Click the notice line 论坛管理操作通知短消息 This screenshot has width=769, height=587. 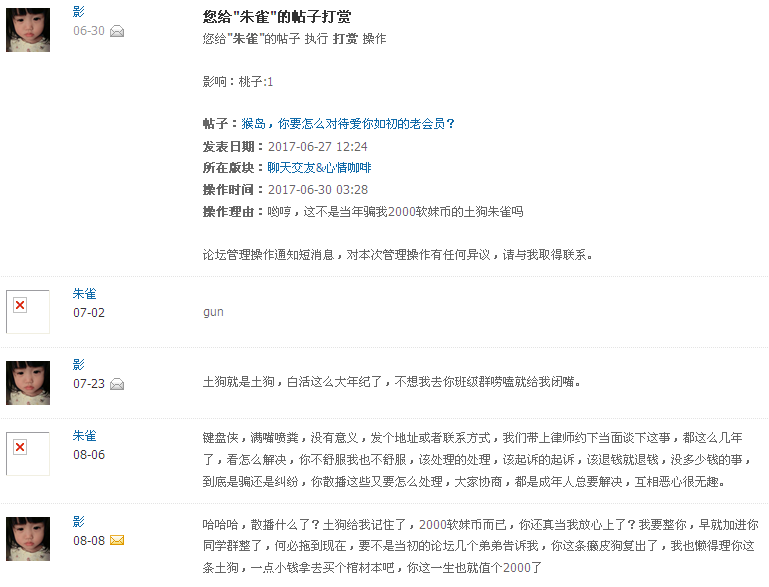398,255
